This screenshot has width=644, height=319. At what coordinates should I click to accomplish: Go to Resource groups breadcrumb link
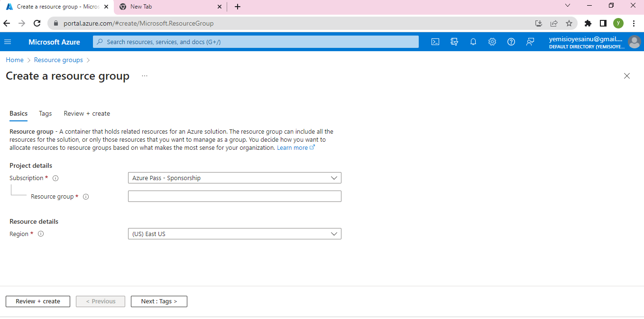[58, 60]
